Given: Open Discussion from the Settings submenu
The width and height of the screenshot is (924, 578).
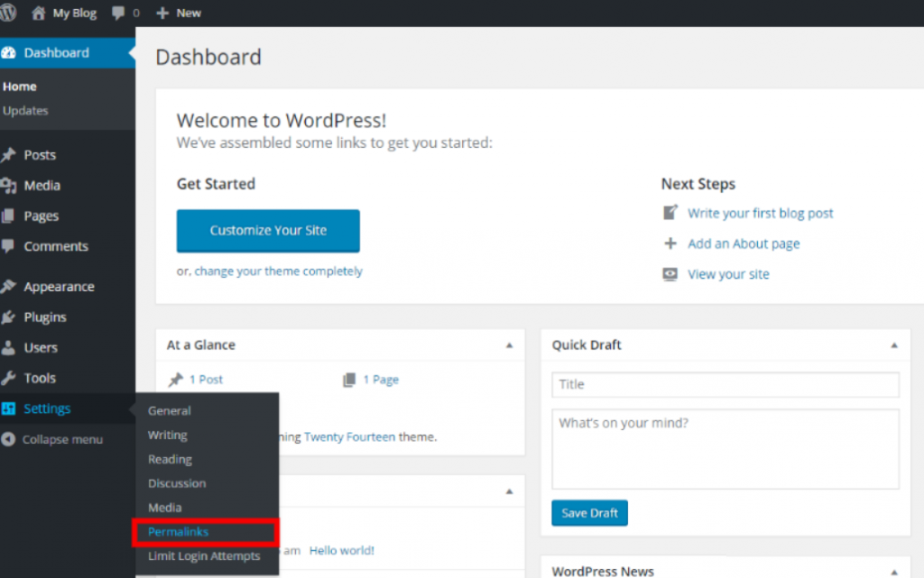Looking at the screenshot, I should 177,483.
